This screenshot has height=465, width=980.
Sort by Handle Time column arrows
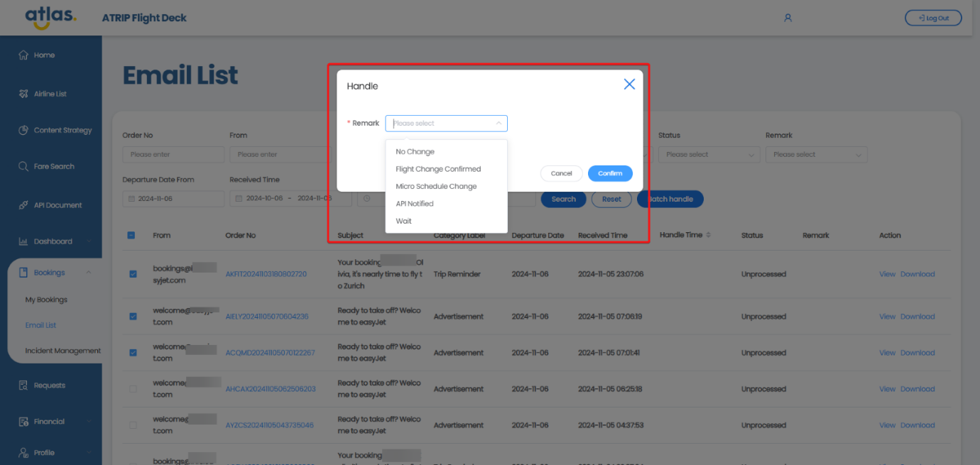[x=708, y=235]
